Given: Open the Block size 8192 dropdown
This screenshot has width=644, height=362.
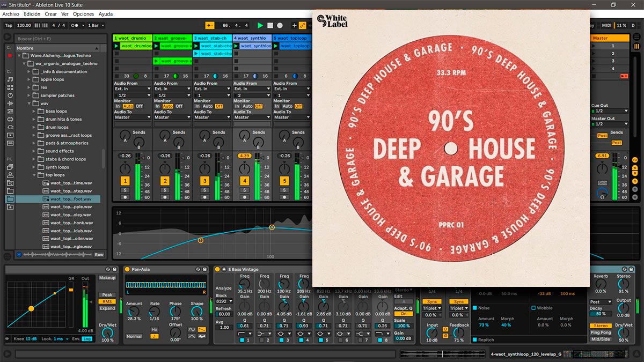Looking at the screenshot, I should click(x=223, y=301).
